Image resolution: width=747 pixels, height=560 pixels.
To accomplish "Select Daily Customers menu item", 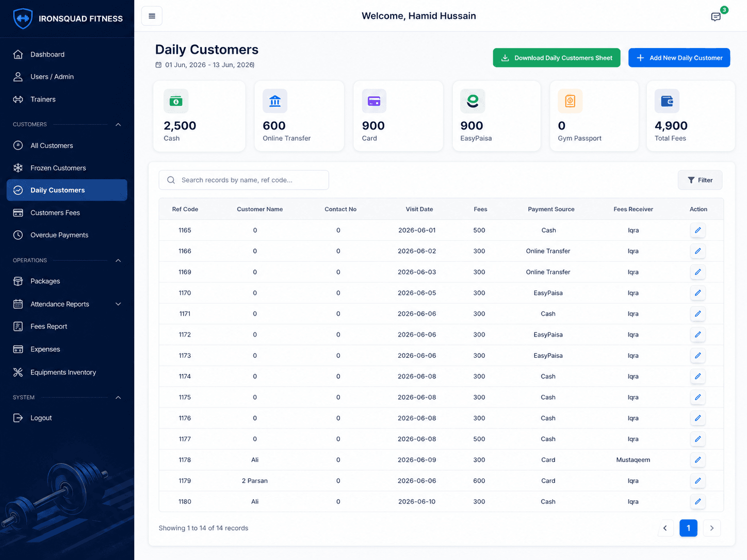I will 67,190.
